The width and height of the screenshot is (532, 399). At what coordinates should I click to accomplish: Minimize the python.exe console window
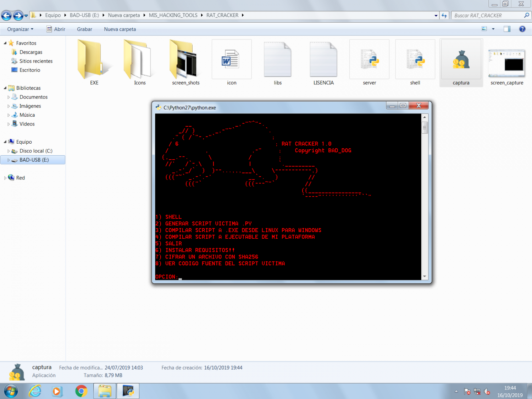[x=392, y=106]
